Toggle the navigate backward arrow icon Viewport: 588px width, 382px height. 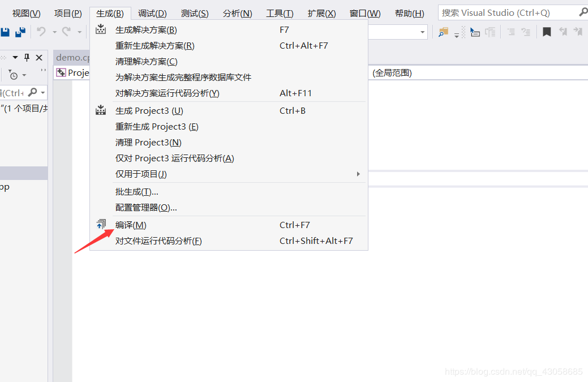pos(564,32)
